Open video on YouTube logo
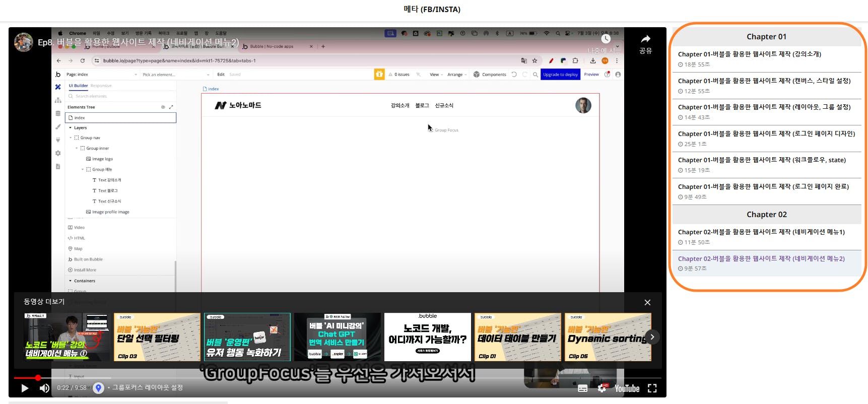868x404 pixels. coord(627,388)
